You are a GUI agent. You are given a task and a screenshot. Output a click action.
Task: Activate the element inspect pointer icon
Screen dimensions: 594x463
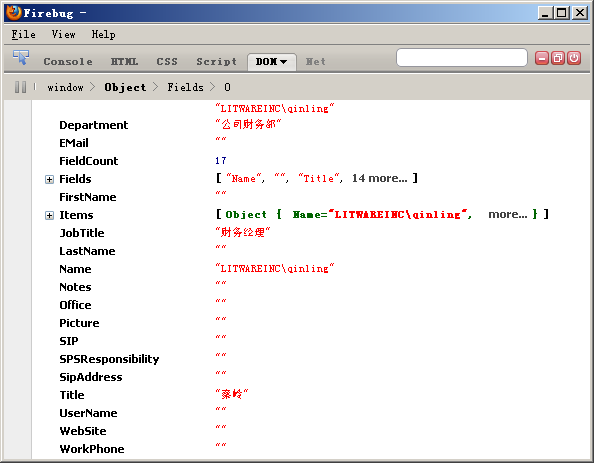[x=21, y=58]
